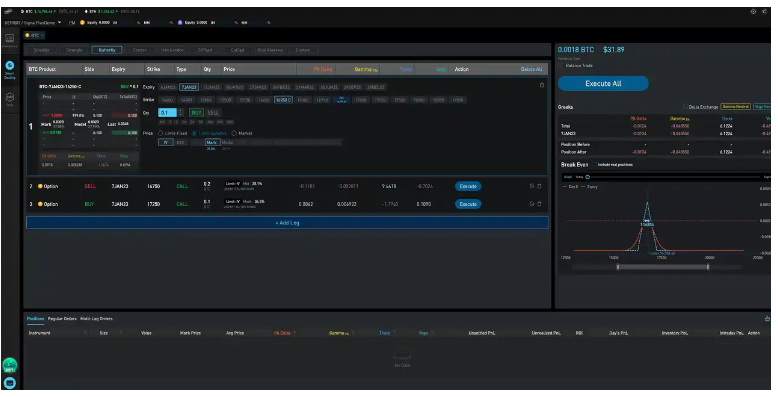Select the Custom strategy tab

pyautogui.click(x=303, y=50)
